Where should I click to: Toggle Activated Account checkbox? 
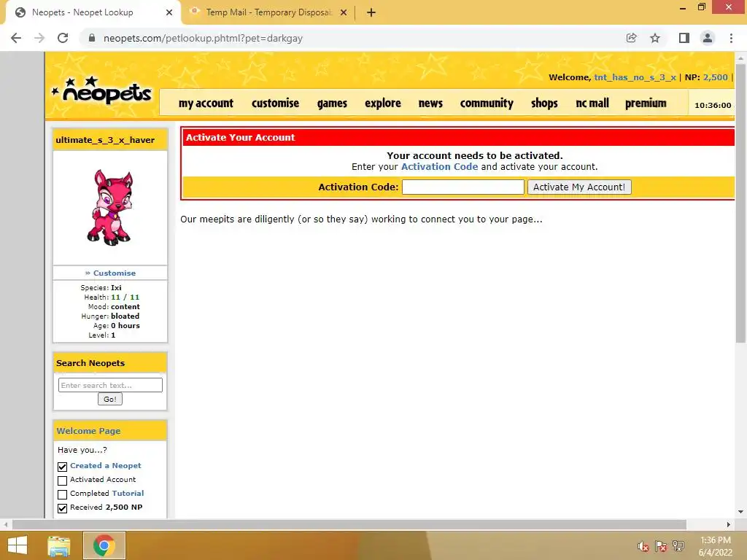click(63, 481)
